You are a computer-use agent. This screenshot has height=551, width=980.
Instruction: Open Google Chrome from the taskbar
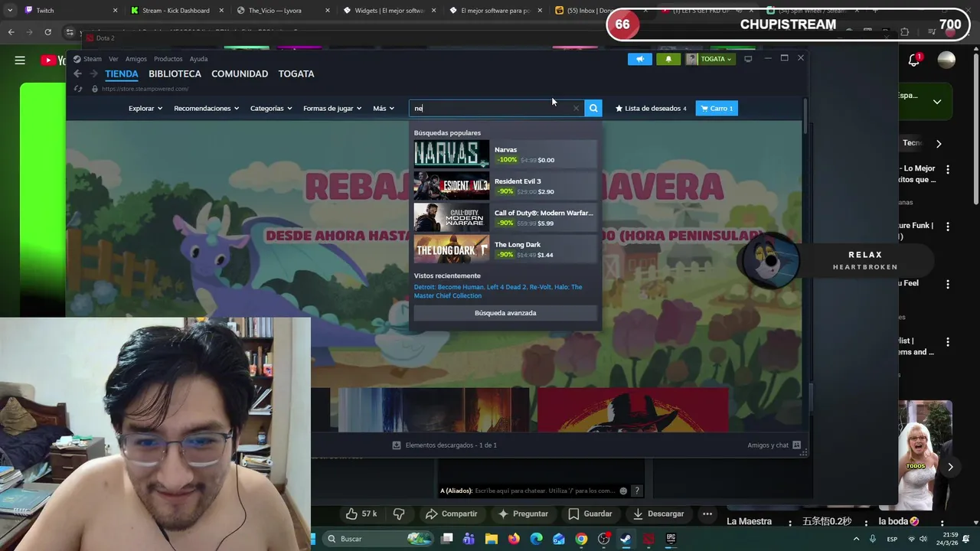point(581,539)
